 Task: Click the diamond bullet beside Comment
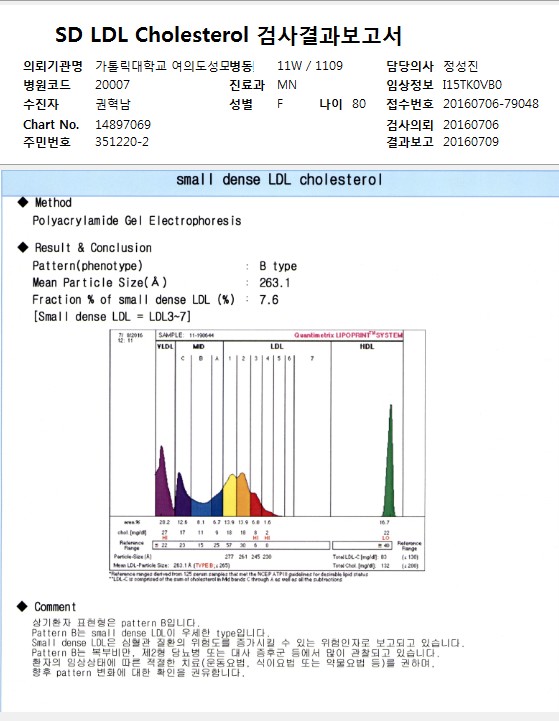point(22,607)
